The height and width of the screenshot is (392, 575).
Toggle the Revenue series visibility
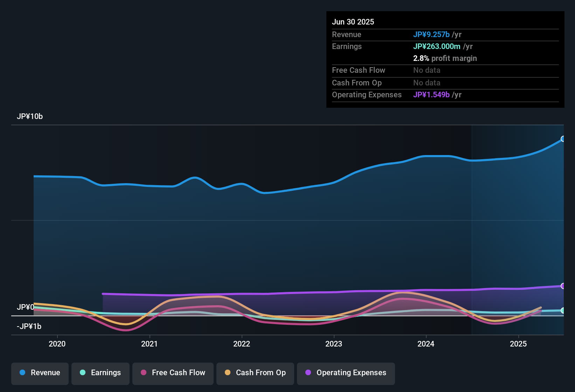pyautogui.click(x=40, y=373)
